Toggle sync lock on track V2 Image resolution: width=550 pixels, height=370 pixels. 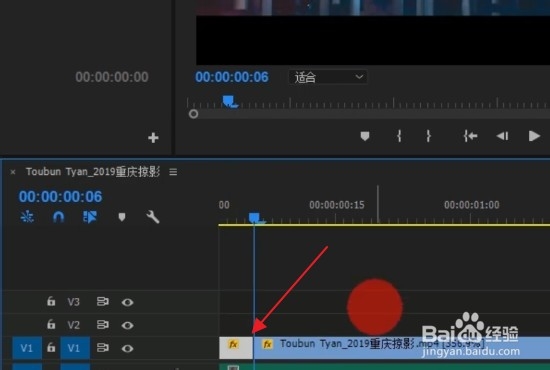103,325
